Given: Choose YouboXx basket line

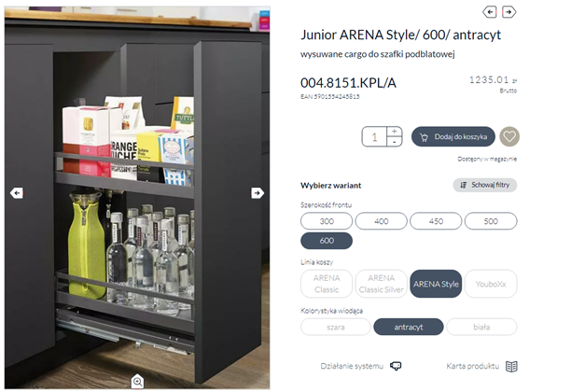Looking at the screenshot, I should (x=491, y=284).
